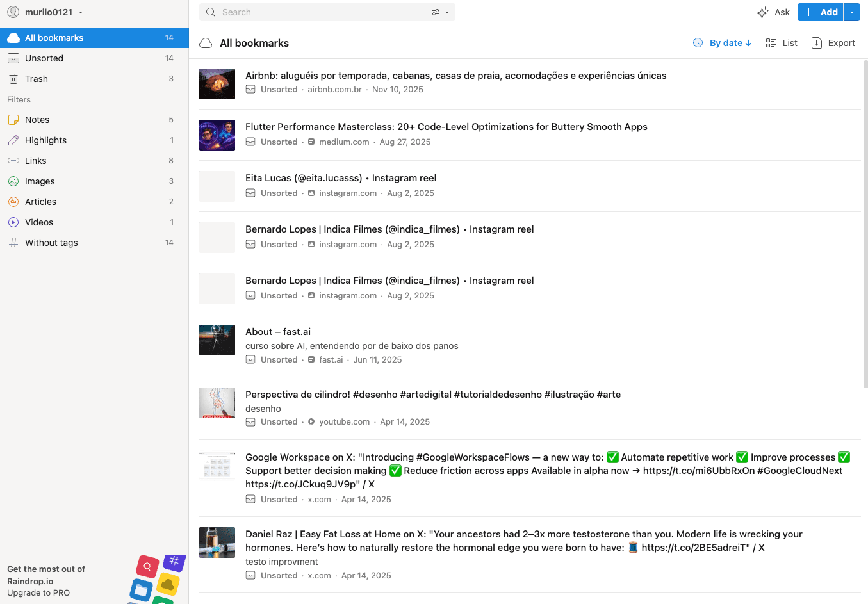Click the medium.com domain label
The height and width of the screenshot is (604, 868).
coord(344,142)
